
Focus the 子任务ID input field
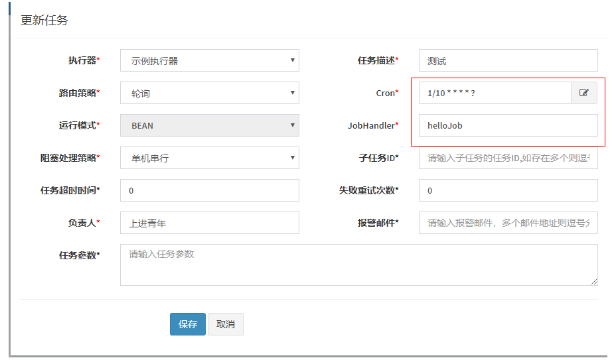point(508,158)
